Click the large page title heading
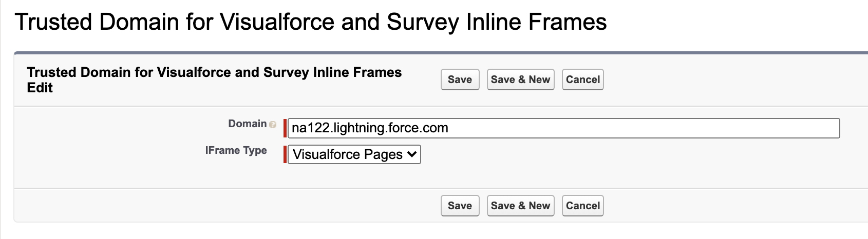 tap(311, 23)
